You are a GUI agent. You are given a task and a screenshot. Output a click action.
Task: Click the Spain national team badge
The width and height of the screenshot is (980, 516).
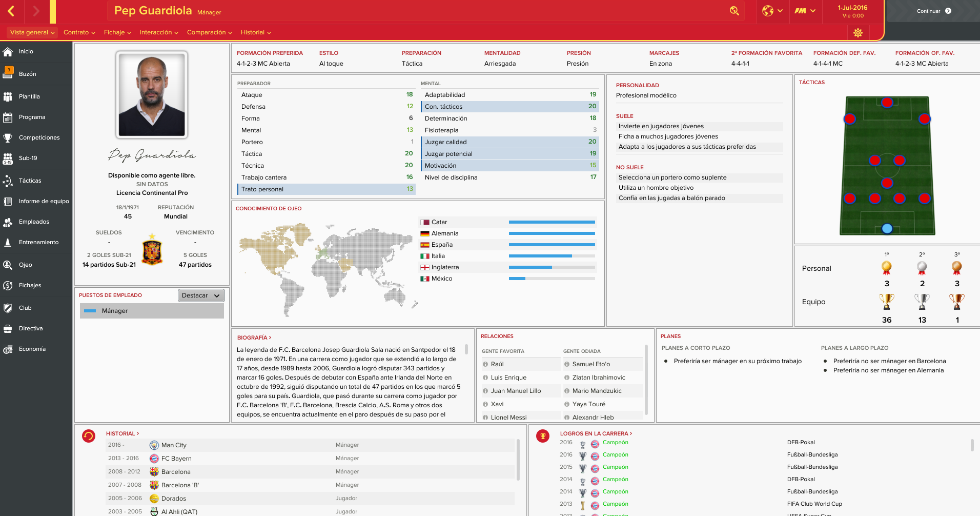[152, 249]
